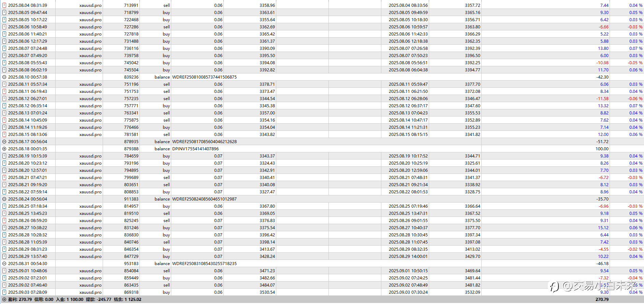Select the row icon for 2025.08.07 07:24:48
The image size is (644, 304).
(4, 48)
